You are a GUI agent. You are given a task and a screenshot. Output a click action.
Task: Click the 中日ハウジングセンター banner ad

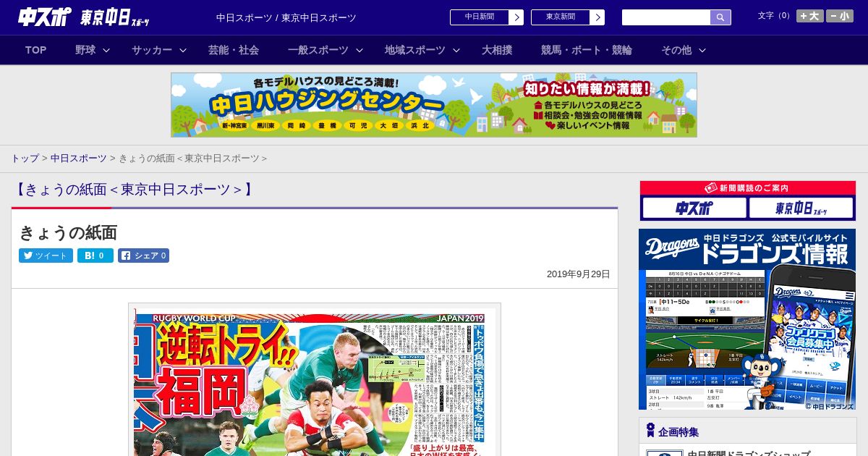[434, 105]
